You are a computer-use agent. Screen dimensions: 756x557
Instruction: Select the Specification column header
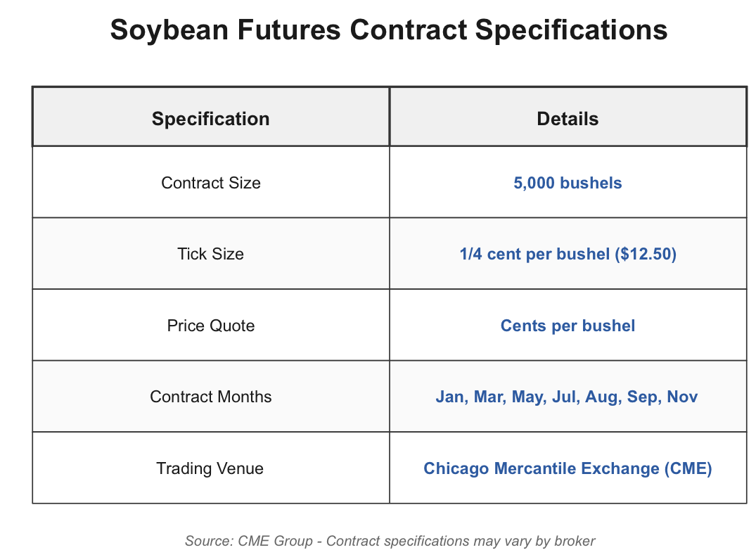pyautogui.click(x=211, y=119)
